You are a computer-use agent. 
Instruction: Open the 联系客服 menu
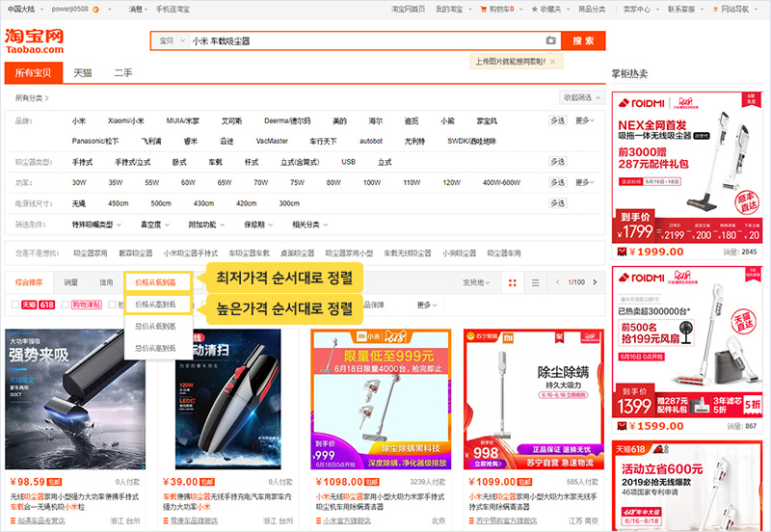coord(685,9)
